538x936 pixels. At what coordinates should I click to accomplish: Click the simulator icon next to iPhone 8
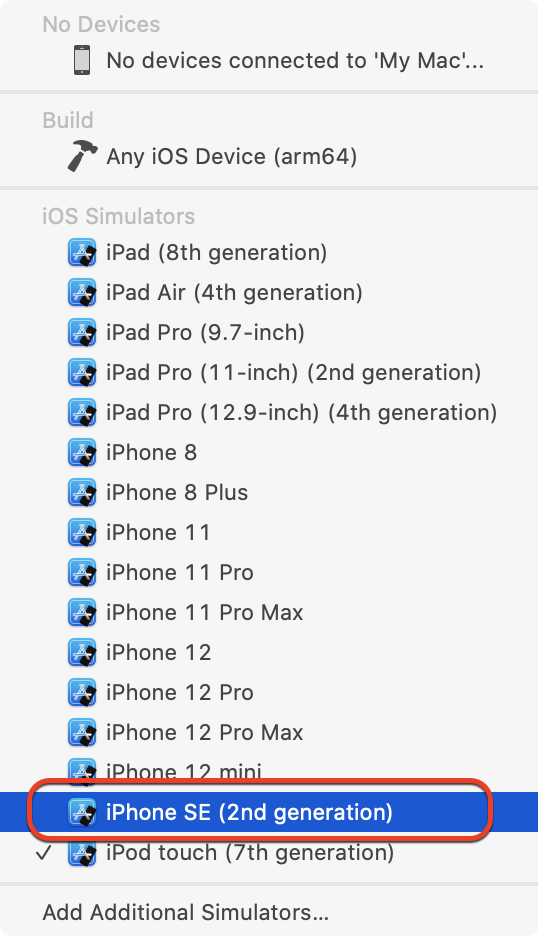click(x=82, y=452)
